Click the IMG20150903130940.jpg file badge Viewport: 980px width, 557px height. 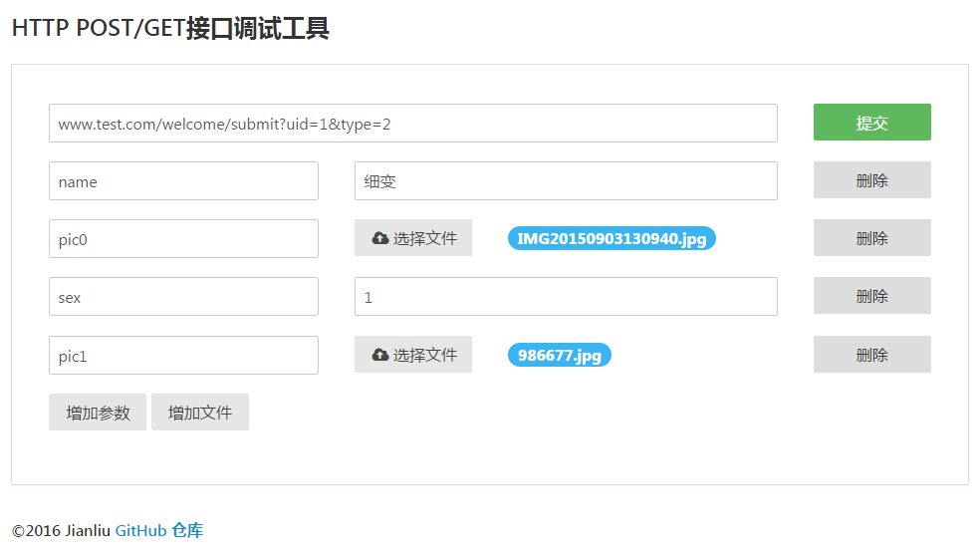point(612,239)
